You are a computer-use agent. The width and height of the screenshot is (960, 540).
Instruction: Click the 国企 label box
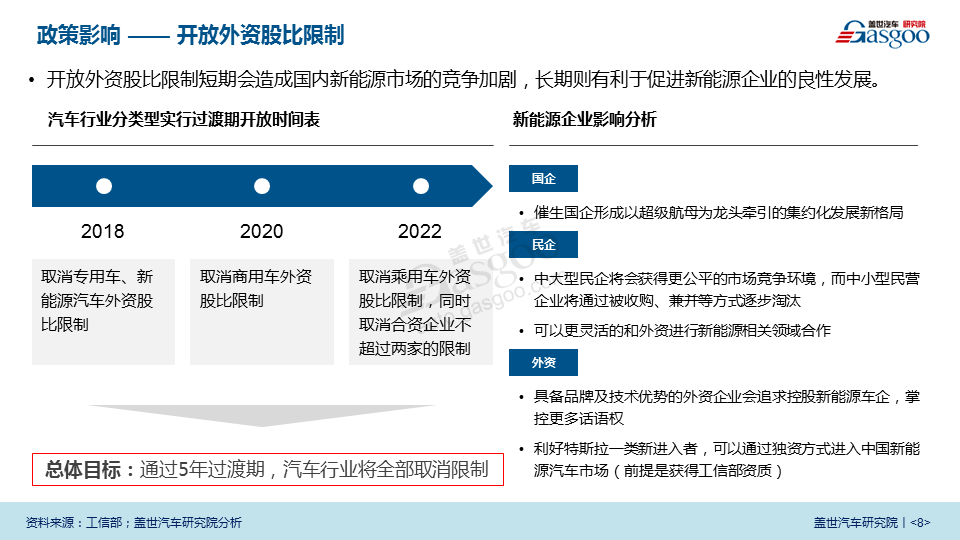543,178
